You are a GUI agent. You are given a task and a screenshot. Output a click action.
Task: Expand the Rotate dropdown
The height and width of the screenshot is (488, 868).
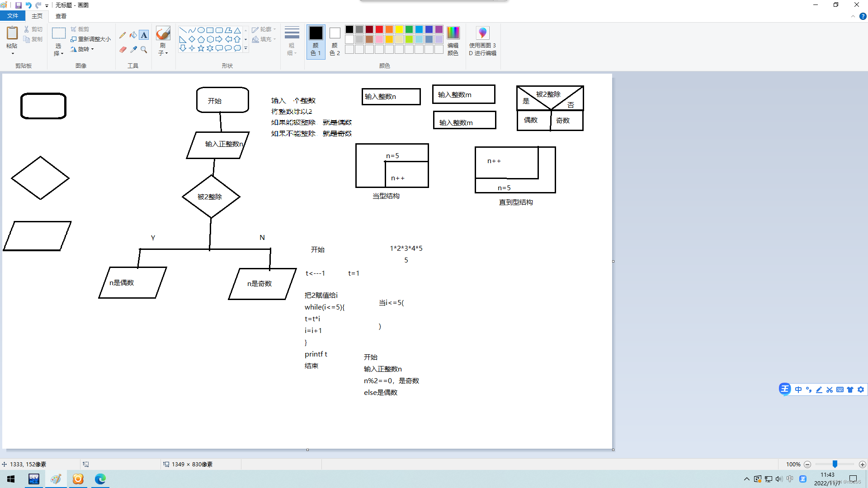click(x=93, y=49)
